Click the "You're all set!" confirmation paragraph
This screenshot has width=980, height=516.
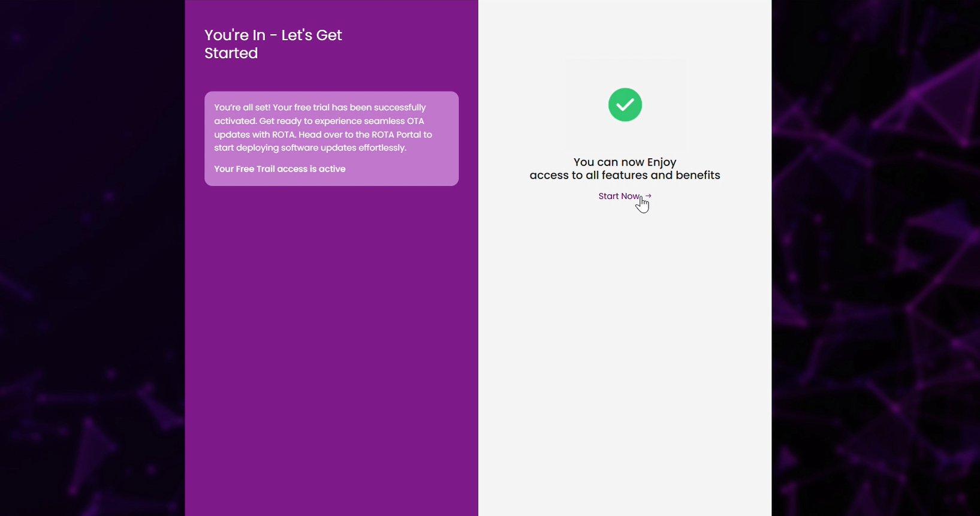pyautogui.click(x=322, y=128)
